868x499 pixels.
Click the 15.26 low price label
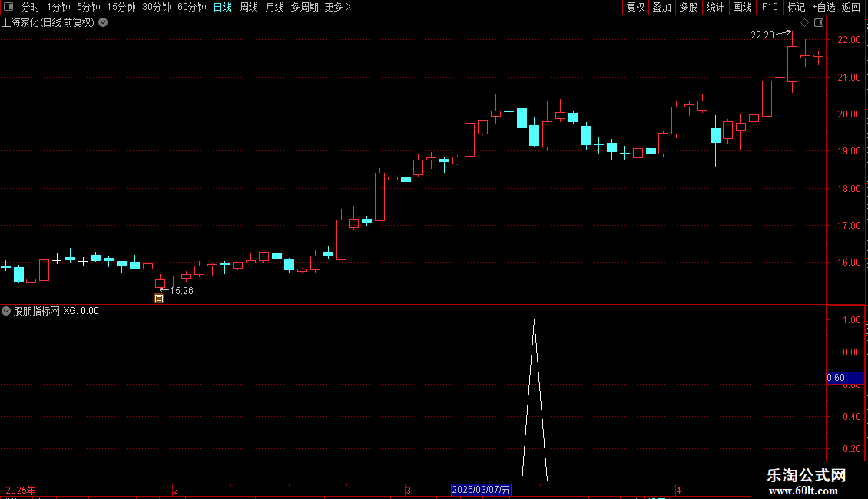181,291
